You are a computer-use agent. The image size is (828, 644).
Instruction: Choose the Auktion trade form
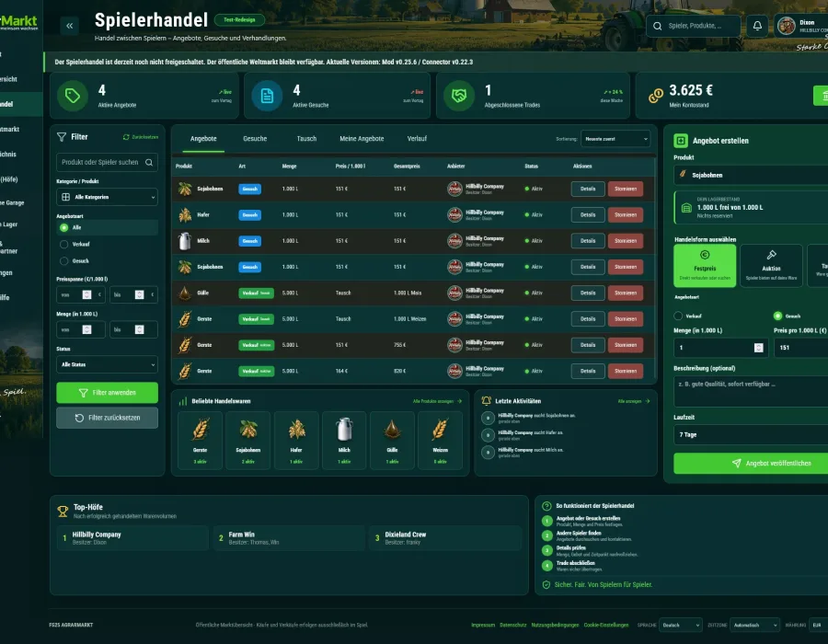click(x=772, y=266)
